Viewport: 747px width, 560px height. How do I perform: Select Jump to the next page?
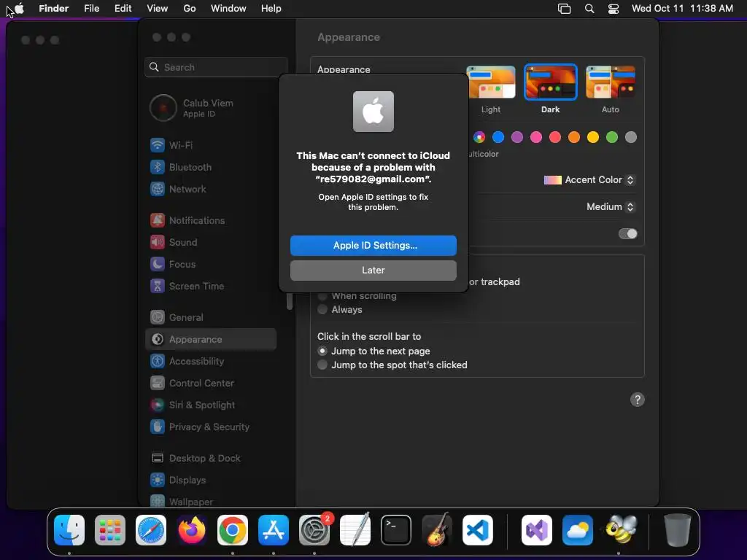pyautogui.click(x=322, y=351)
